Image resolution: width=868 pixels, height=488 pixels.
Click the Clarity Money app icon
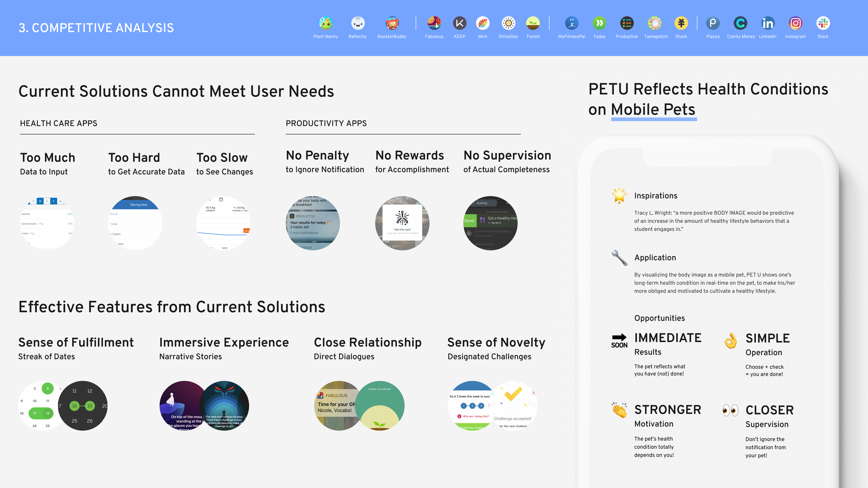pos(740,23)
